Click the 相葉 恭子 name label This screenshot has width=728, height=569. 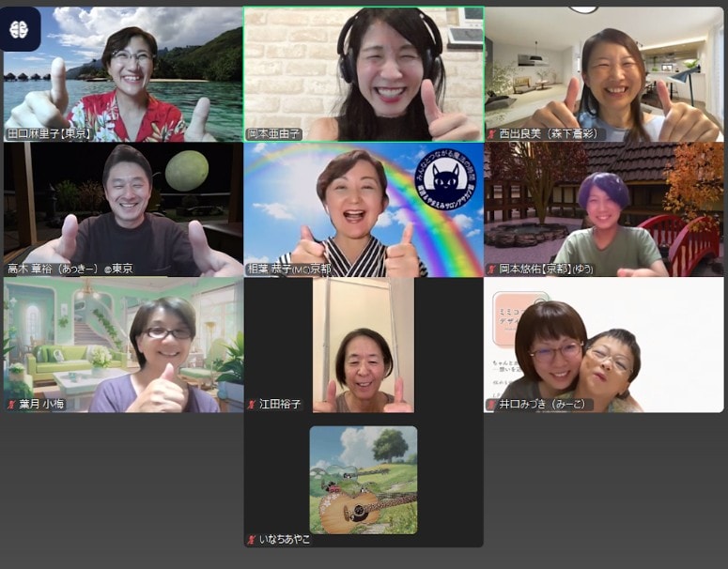[301, 269]
